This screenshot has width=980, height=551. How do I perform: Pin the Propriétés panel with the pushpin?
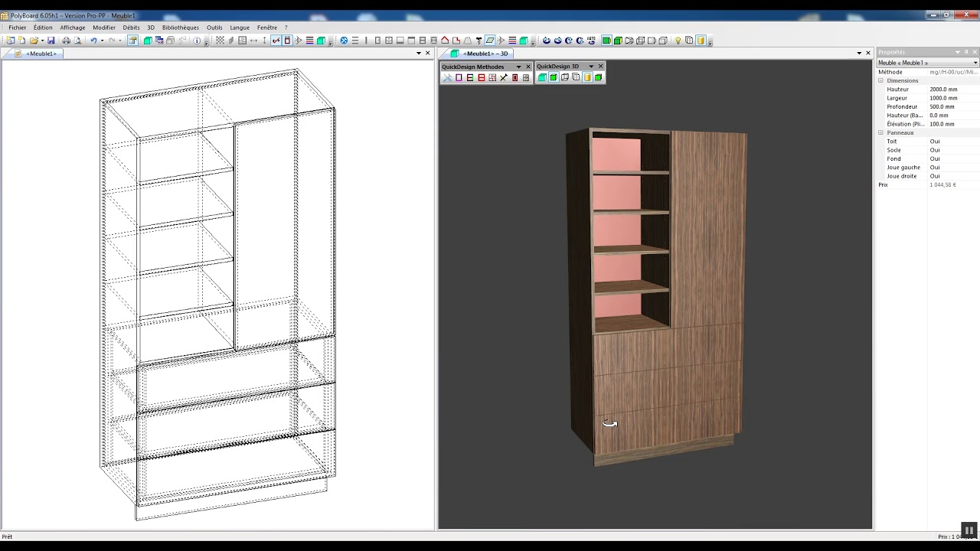(x=966, y=52)
